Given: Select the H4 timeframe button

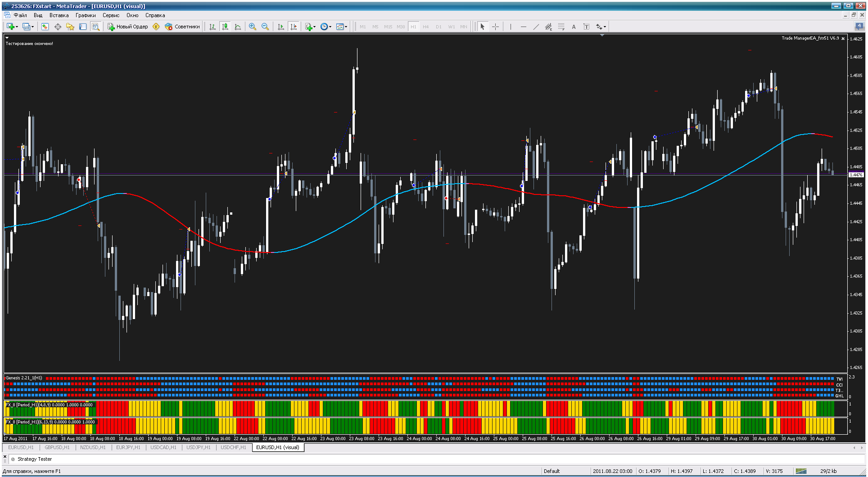Looking at the screenshot, I should [x=426, y=27].
